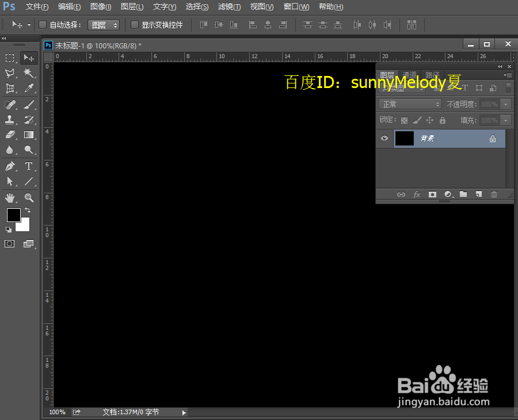This screenshot has height=420, width=518.
Task: Open the 窗口(W) menu
Action: tap(296, 6)
